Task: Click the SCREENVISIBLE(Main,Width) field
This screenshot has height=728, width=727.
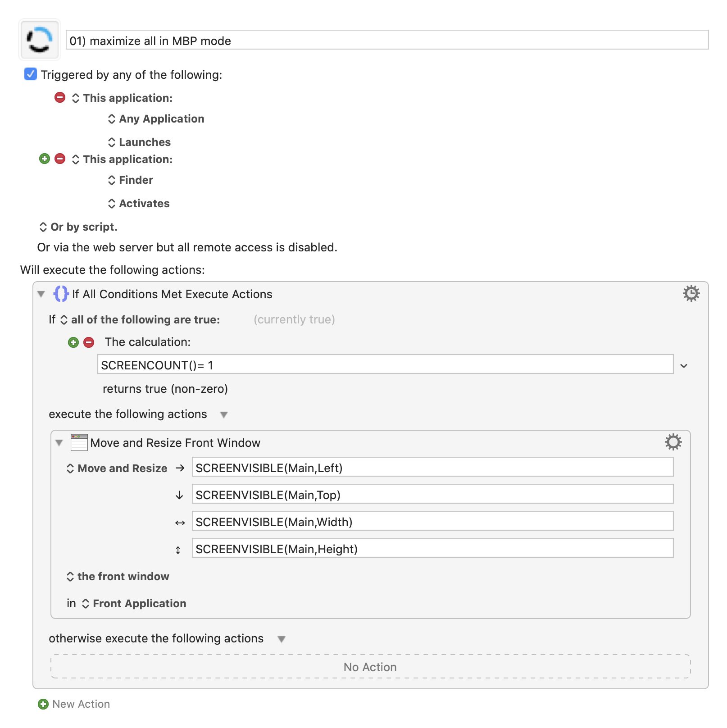Action: pyautogui.click(x=432, y=521)
